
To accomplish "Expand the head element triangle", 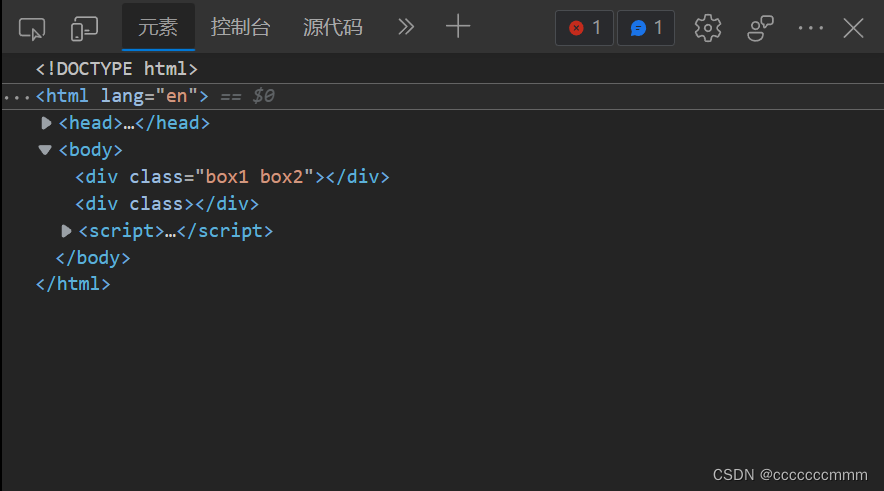I will pyautogui.click(x=46, y=123).
